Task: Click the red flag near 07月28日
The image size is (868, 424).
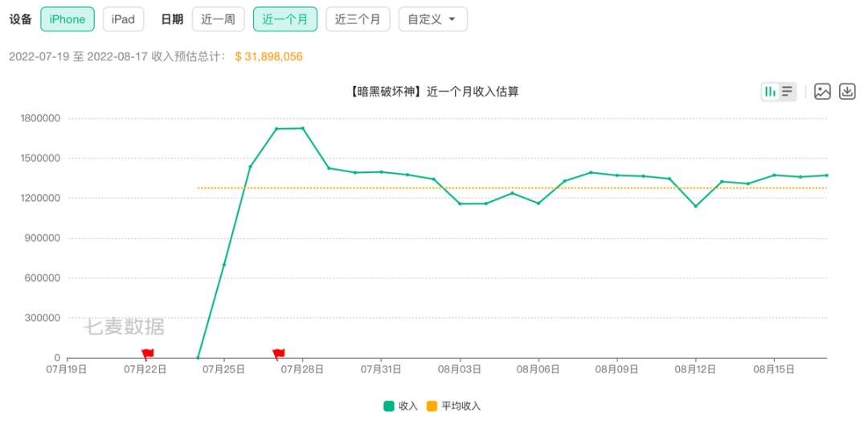Action: (x=278, y=354)
